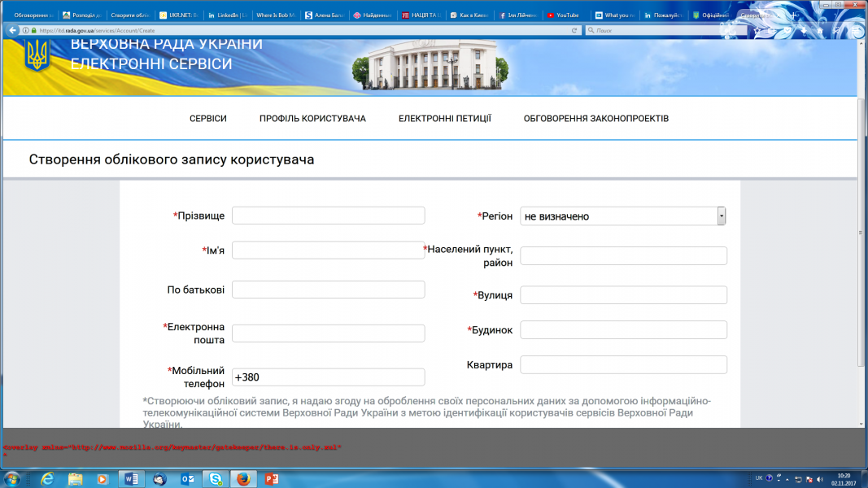Viewport: 868px width, 488px height.
Task: Open Windows Explorer folder icon in taskbar
Action: pos(76,478)
